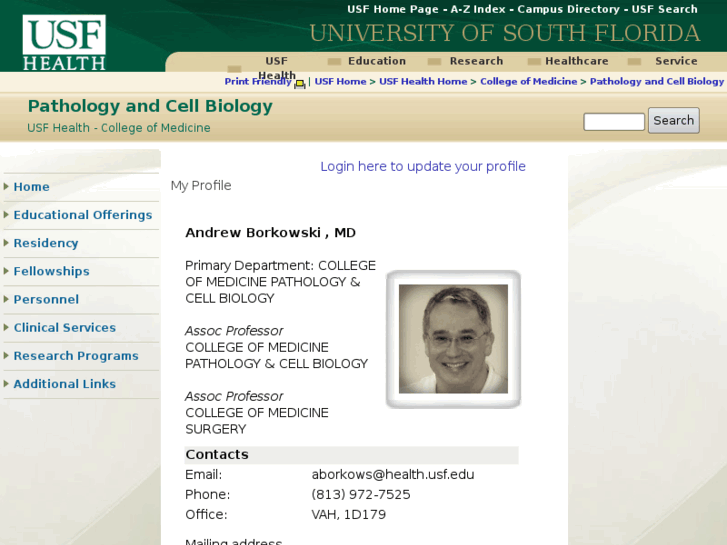Click USF Health Home in the breadcrumb
This screenshot has width=727, height=545.
(423, 82)
